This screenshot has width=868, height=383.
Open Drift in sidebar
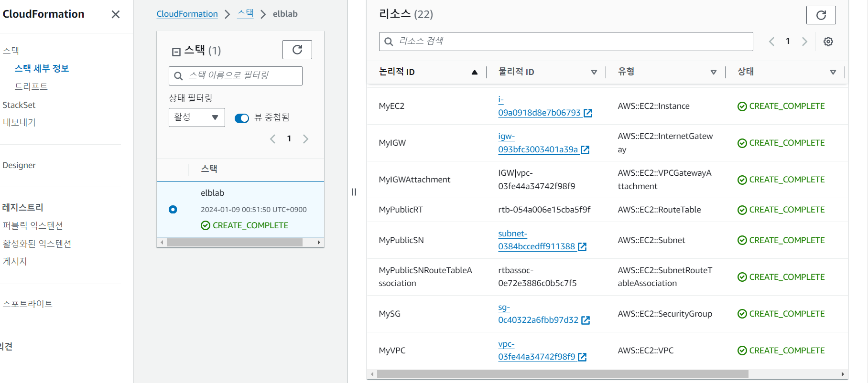click(x=31, y=86)
